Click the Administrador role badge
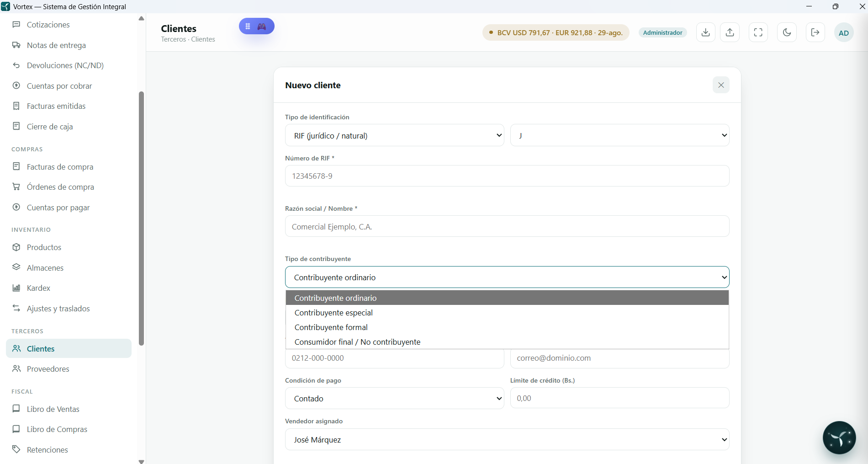Viewport: 868px width, 464px height. [662, 32]
